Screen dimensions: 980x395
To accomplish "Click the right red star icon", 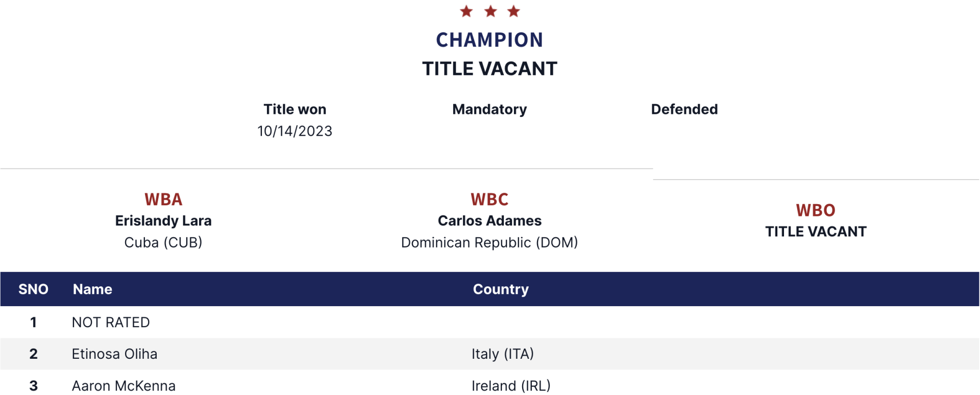I will 514,11.
